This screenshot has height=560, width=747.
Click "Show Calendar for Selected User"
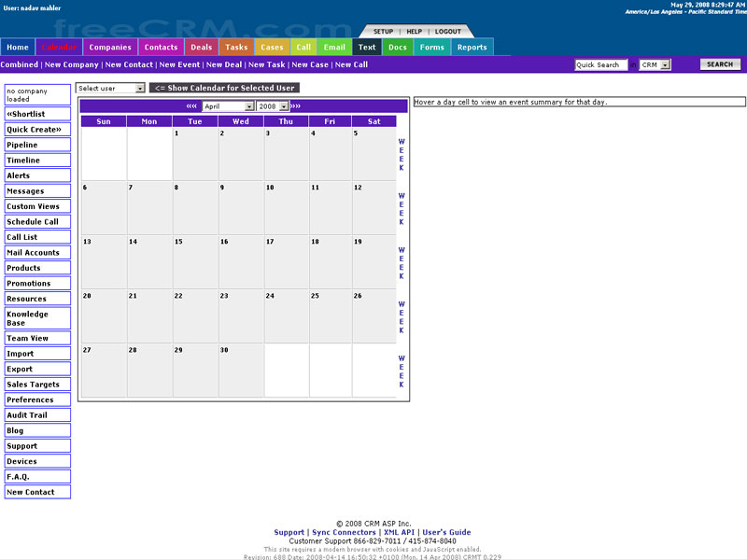pyautogui.click(x=224, y=87)
